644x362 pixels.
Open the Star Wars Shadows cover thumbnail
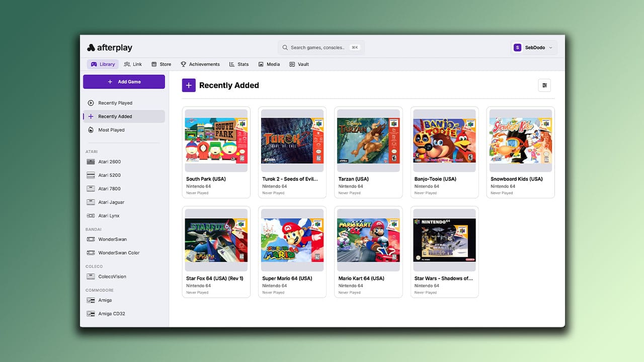445,240
